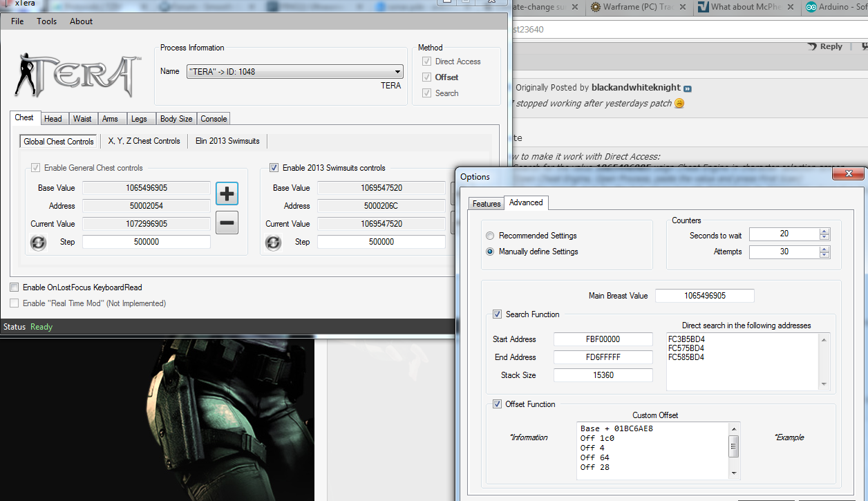Open the Process Information Name dropdown
This screenshot has height=501, width=868.
tap(397, 72)
